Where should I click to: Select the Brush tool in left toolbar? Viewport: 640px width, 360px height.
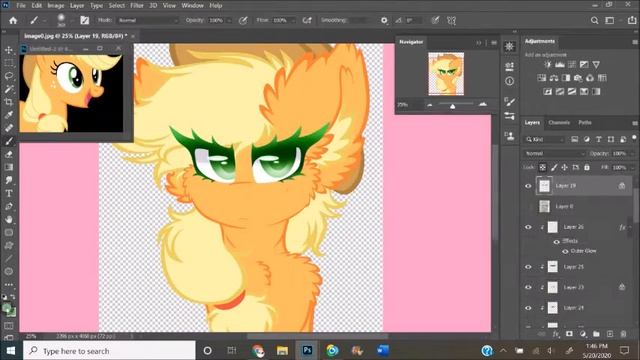click(x=9, y=141)
